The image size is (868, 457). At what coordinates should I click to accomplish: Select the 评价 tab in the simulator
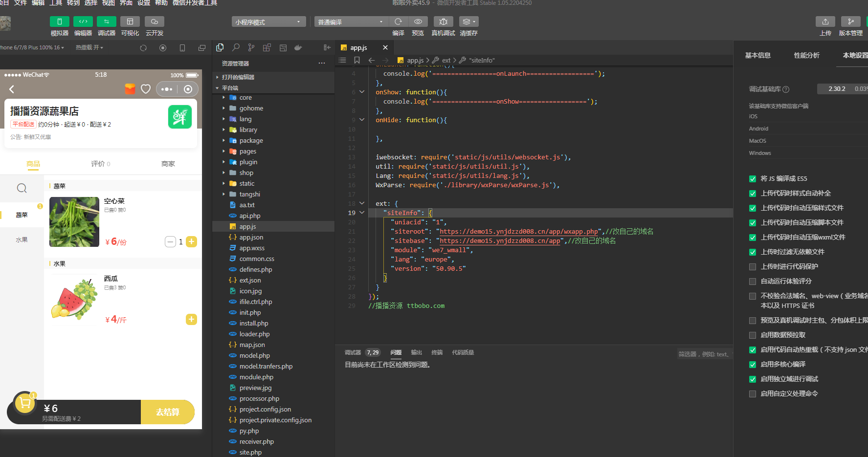(x=100, y=164)
